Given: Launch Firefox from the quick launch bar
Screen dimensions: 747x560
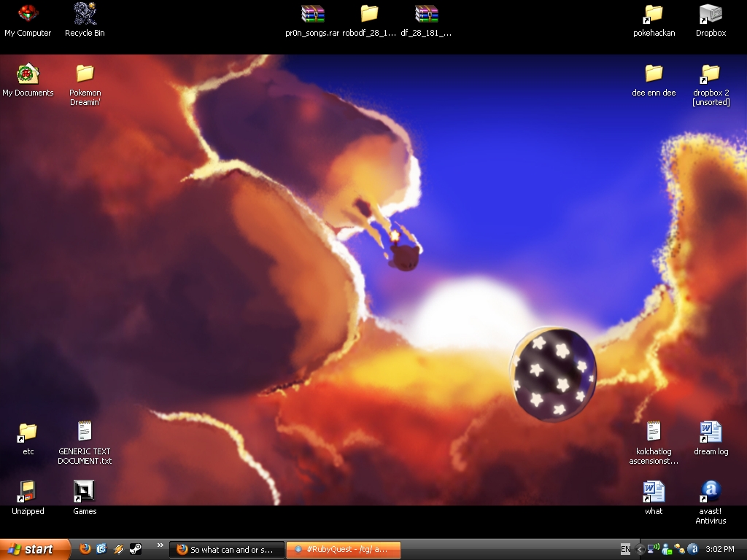Looking at the screenshot, I should coord(85,549).
